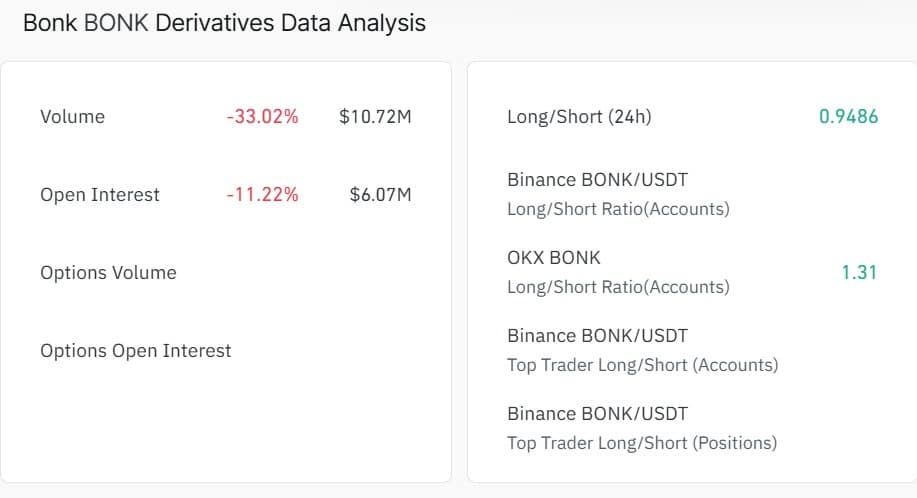The image size is (917, 498).
Task: Click the $6.07M open interest amount
Action: [380, 195]
